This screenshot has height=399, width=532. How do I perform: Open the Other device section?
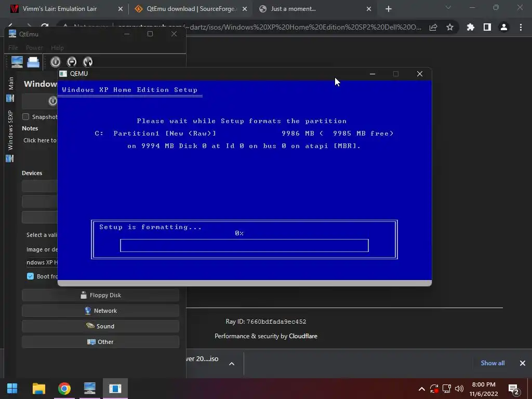pyautogui.click(x=100, y=342)
